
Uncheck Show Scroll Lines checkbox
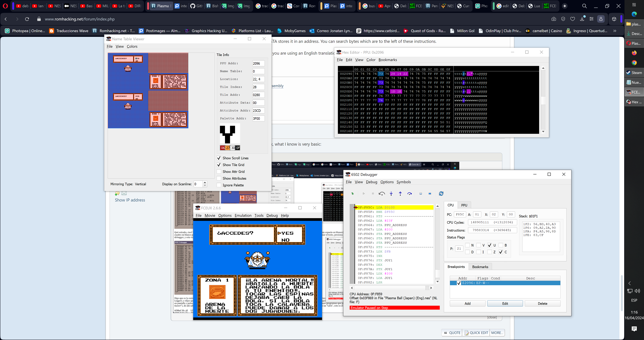coord(219,158)
